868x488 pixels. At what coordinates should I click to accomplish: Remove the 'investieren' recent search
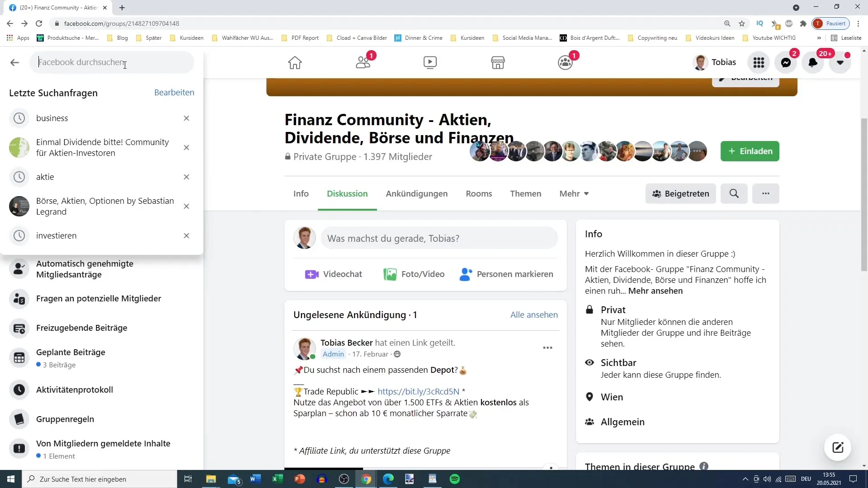pyautogui.click(x=186, y=235)
